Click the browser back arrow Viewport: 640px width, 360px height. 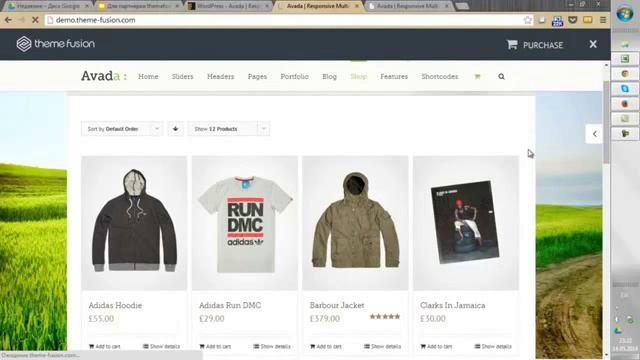[8, 20]
